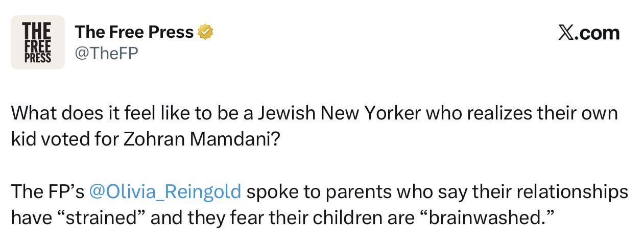The image size is (644, 242).
Task: Open the @Olivia_Reingold mention
Action: 165,191
